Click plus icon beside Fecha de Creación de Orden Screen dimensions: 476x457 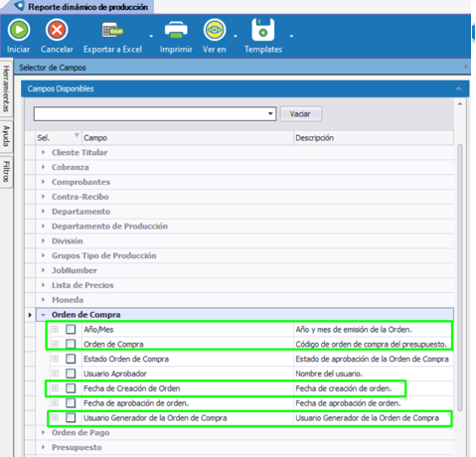[x=55, y=388]
